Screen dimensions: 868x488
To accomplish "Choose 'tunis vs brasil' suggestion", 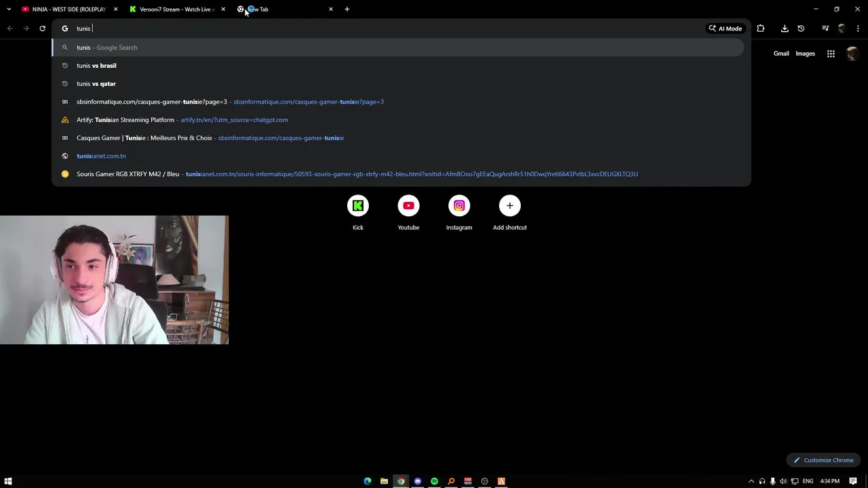I will (x=398, y=66).
